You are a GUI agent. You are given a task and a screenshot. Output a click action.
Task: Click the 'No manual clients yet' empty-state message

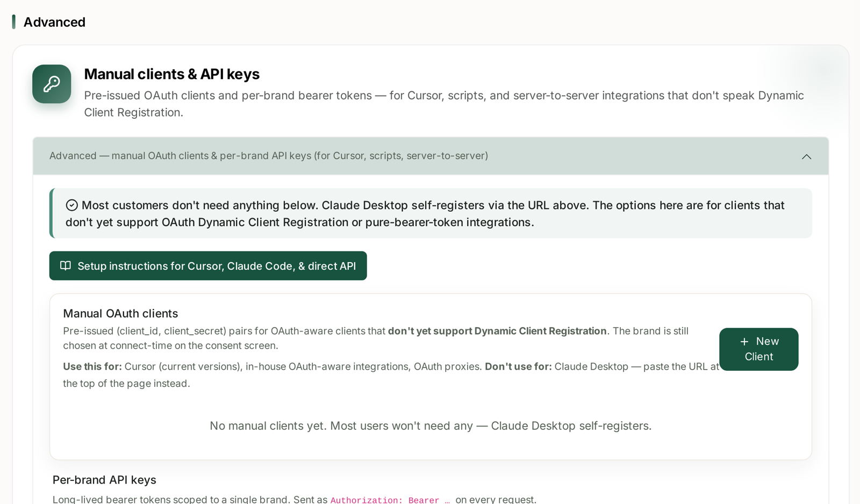coord(431,426)
